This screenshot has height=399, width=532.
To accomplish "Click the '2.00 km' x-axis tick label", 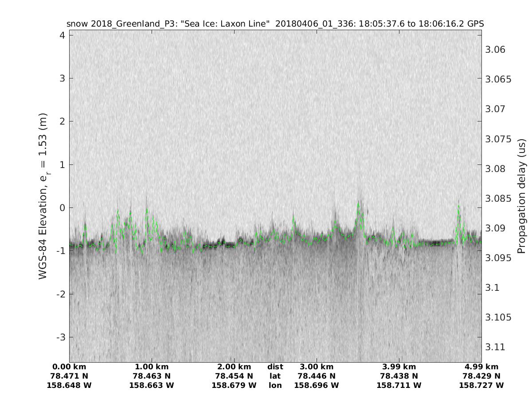I will point(234,367).
